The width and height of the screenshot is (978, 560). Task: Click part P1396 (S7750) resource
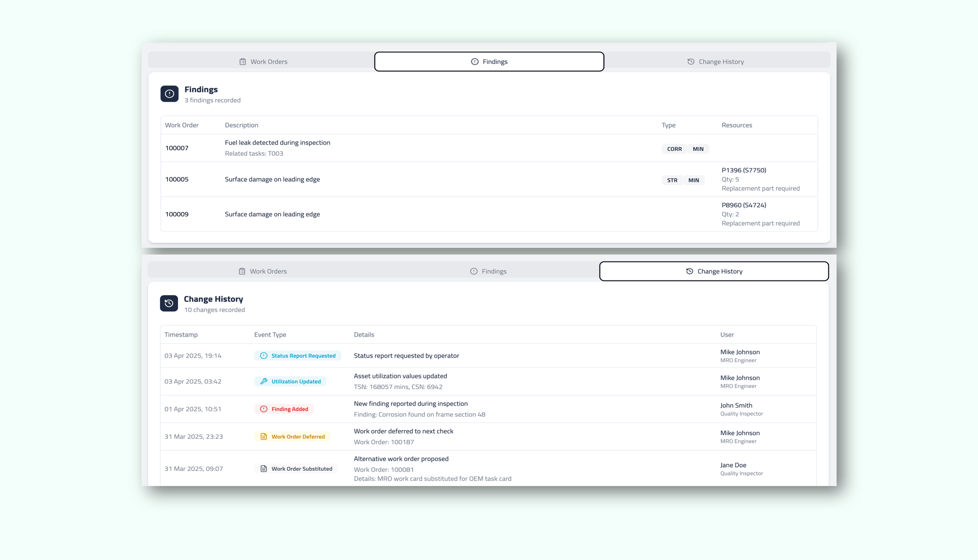point(743,170)
